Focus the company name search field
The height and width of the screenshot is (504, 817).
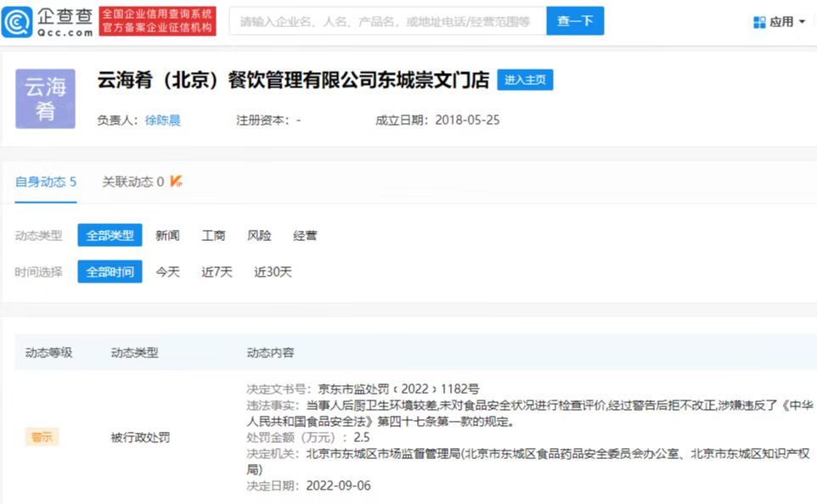point(387,21)
